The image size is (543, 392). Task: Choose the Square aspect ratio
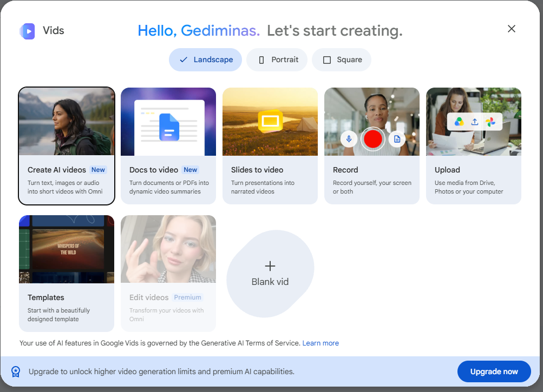click(x=342, y=60)
